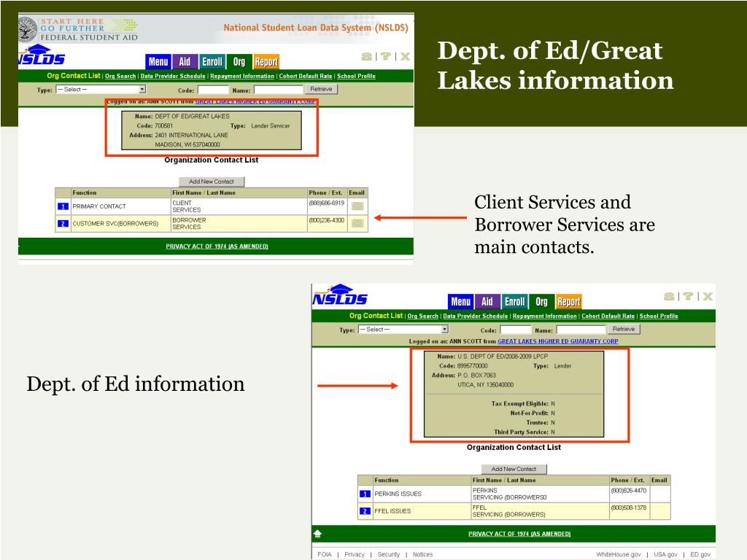Screen dimensions: 747x560
Task: Select the FFEL ISSUES function cell
Action: click(x=422, y=511)
